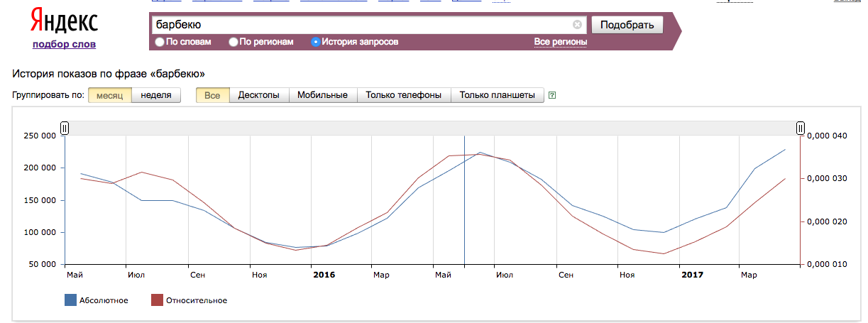Show data for Только планшеты
The height and width of the screenshot is (323, 868).
[x=497, y=95]
